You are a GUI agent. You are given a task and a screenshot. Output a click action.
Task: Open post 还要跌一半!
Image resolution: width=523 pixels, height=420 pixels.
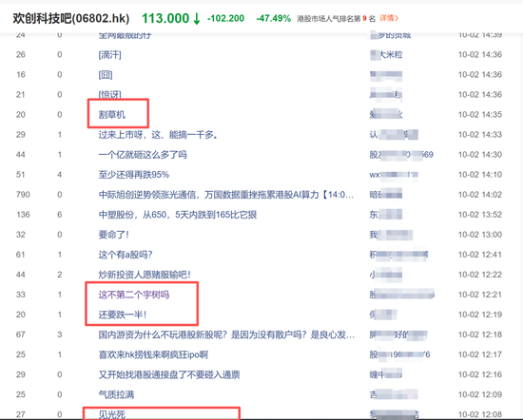point(123,315)
